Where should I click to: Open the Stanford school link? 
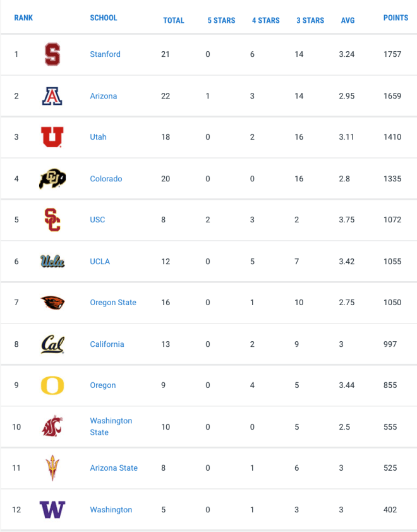(x=105, y=54)
